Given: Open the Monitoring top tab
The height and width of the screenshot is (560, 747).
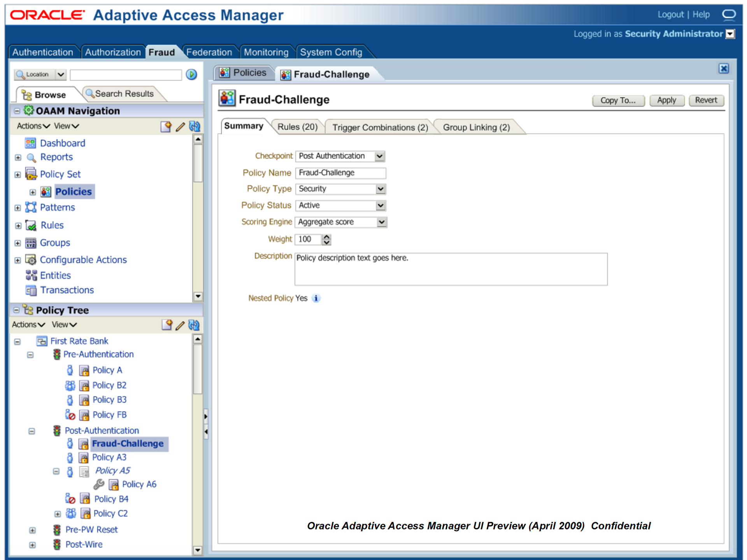Looking at the screenshot, I should [x=266, y=52].
